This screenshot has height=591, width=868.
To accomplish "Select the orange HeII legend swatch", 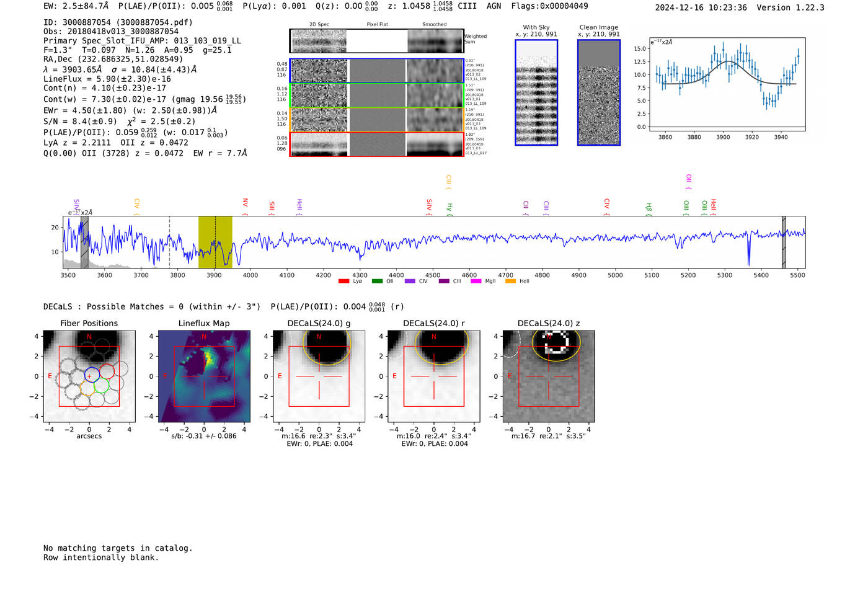I will [510, 281].
